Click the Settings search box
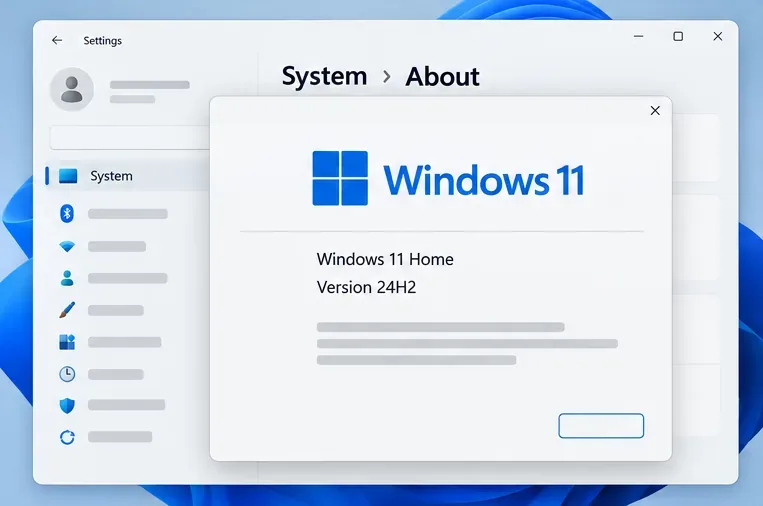 pos(130,138)
